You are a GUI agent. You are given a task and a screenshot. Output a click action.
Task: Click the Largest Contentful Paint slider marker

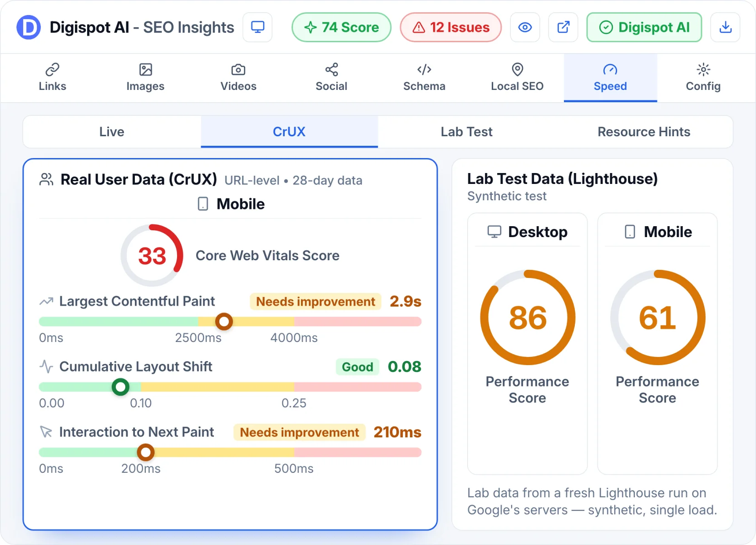pos(224,322)
